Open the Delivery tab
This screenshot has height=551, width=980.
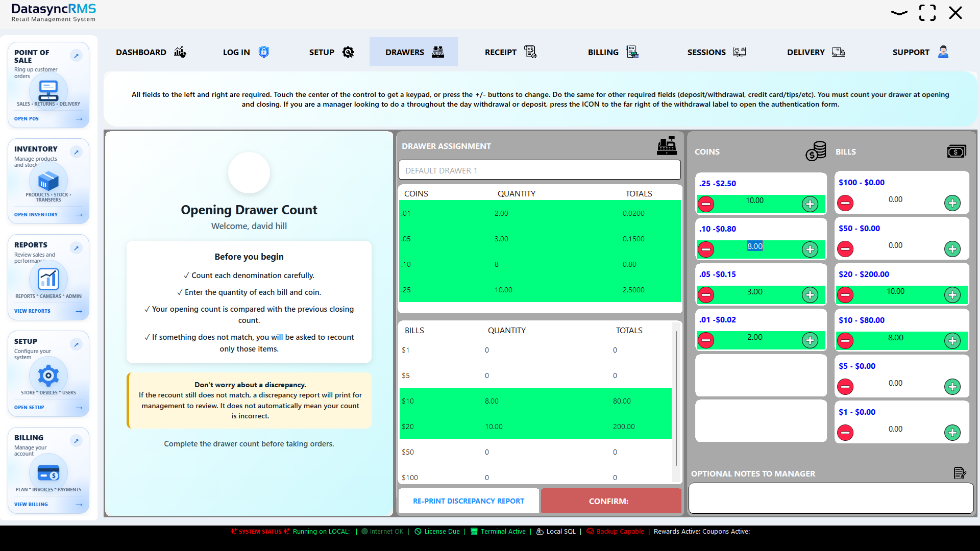(816, 52)
